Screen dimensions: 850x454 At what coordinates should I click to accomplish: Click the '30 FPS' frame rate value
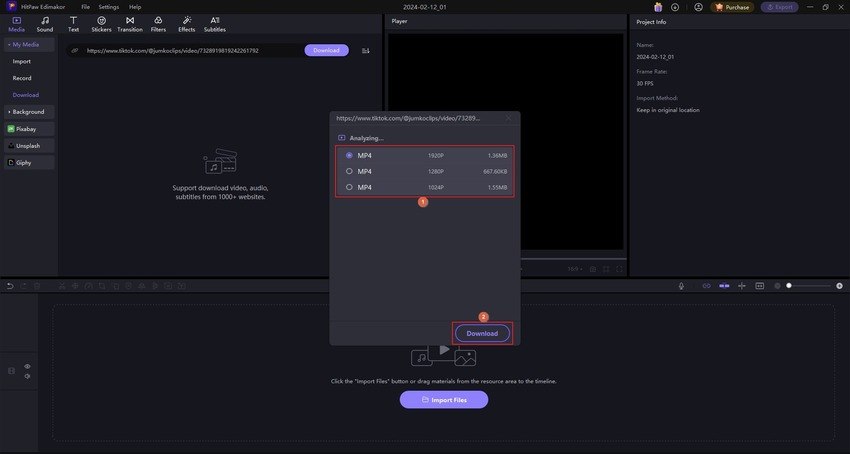(x=645, y=84)
